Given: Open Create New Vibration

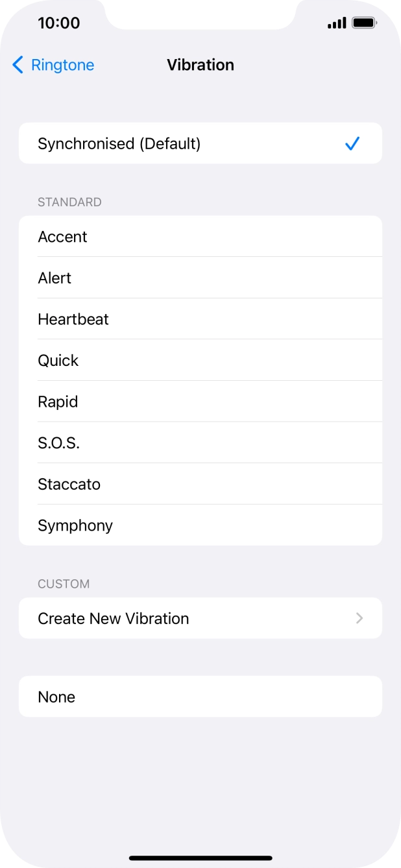Looking at the screenshot, I should point(114,618).
